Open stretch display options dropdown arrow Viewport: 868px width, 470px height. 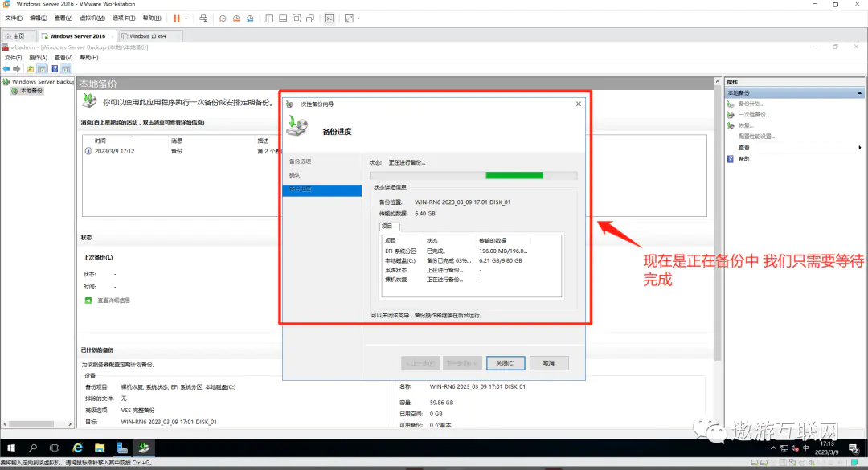point(358,18)
